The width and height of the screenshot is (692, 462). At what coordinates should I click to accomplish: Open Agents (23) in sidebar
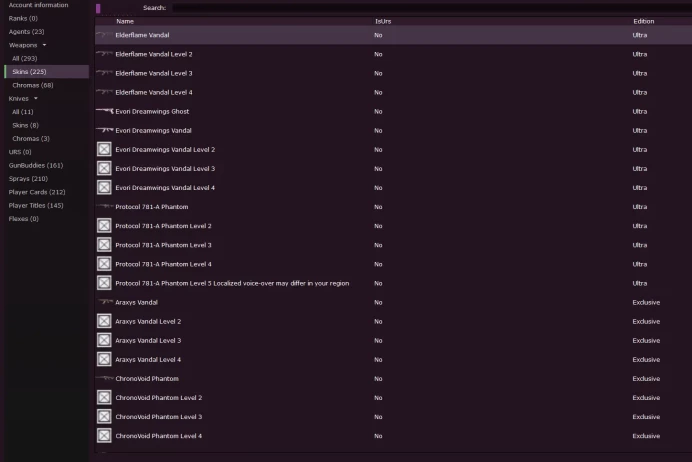26,31
